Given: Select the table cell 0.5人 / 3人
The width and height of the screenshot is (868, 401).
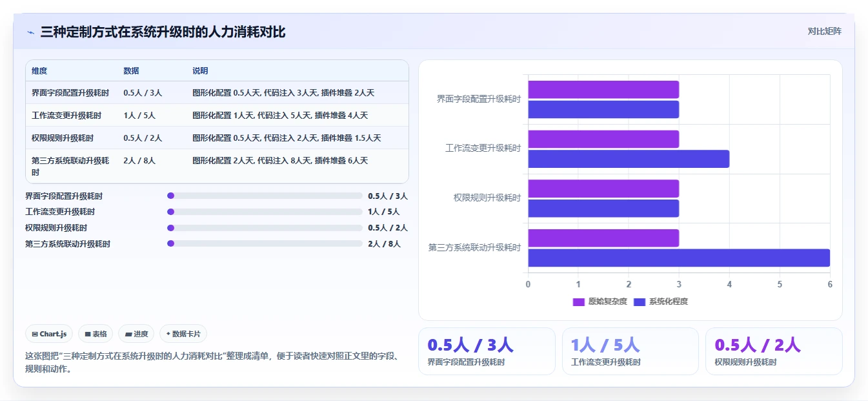Looking at the screenshot, I should pos(143,93).
